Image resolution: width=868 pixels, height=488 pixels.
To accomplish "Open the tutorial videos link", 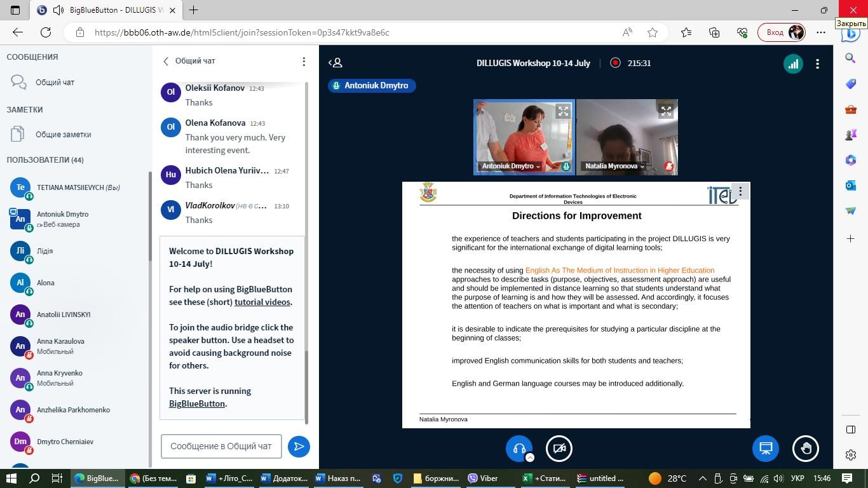I will pyautogui.click(x=262, y=302).
